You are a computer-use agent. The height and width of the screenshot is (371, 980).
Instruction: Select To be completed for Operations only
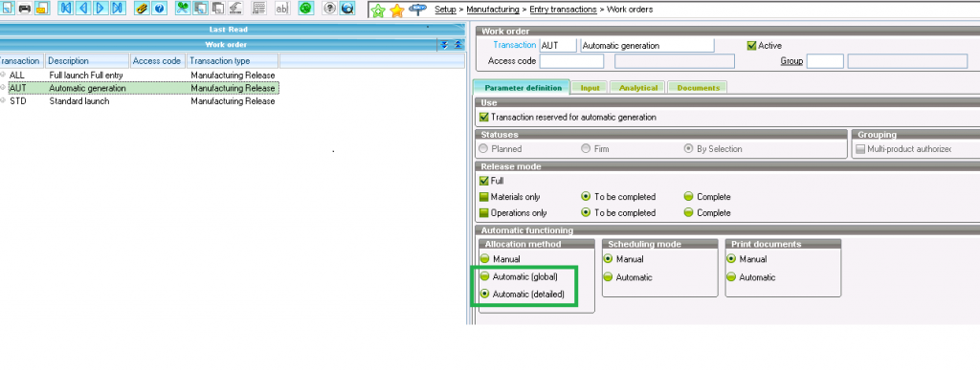coord(586,212)
